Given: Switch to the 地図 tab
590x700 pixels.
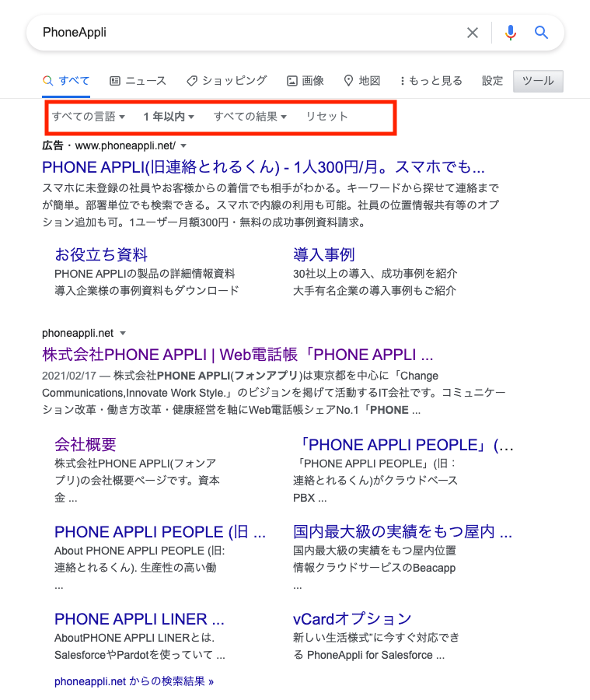Looking at the screenshot, I should [362, 81].
